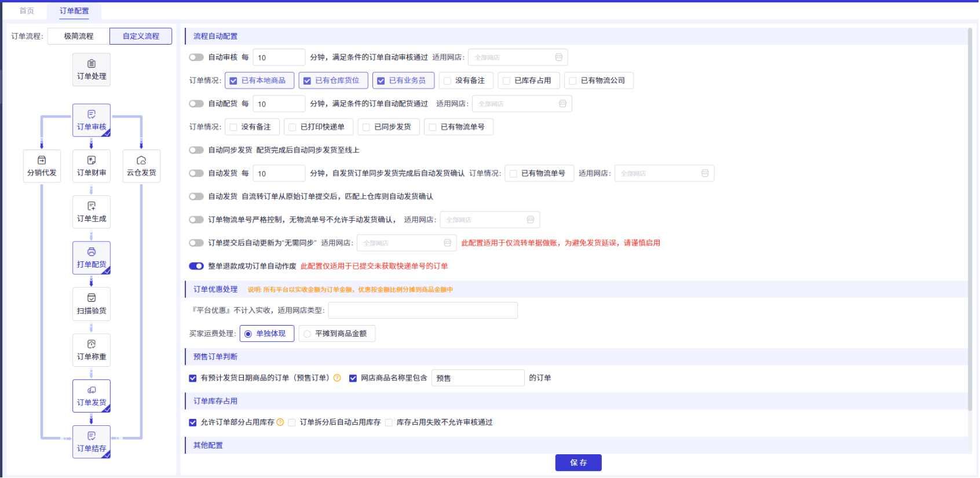
Task: Select the 订单财审 flow node
Action: (92, 166)
